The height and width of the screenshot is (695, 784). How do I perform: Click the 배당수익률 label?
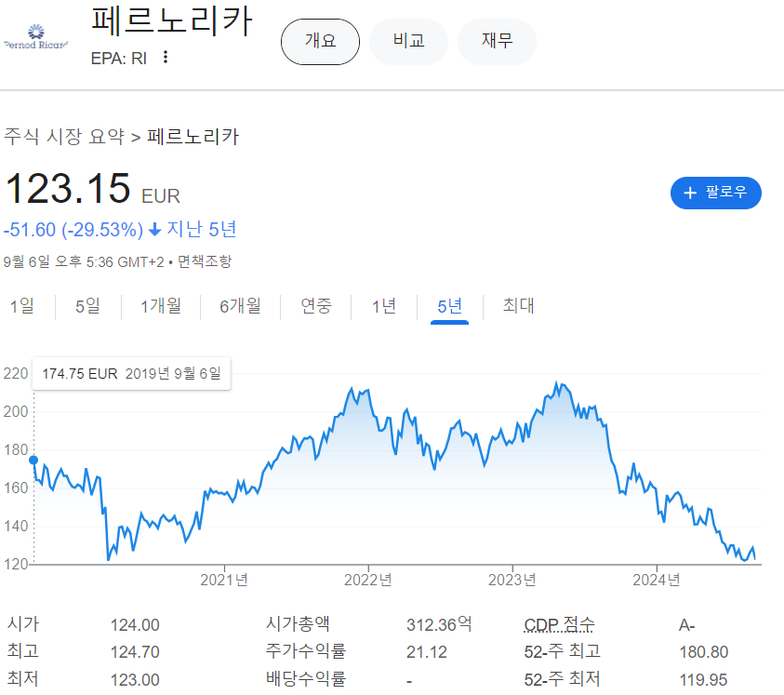tap(305, 679)
